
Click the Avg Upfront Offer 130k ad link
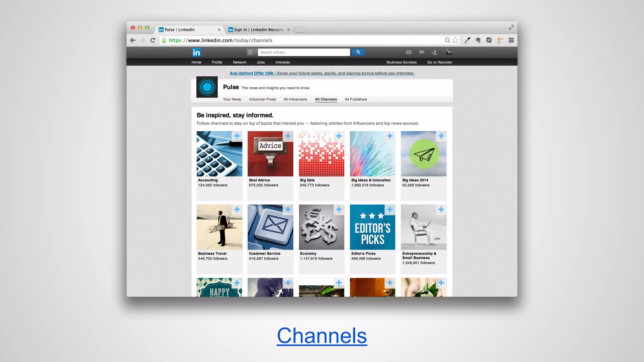tap(322, 73)
